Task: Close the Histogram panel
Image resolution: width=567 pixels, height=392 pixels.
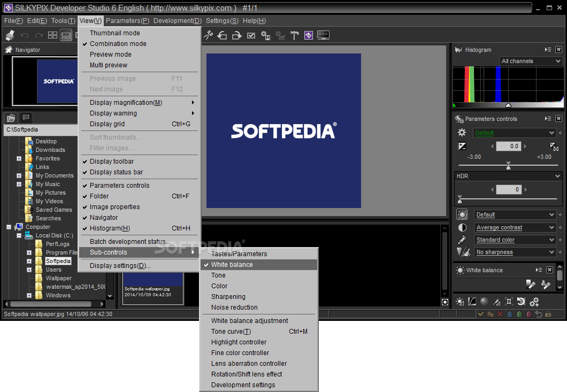Action: 558,50
